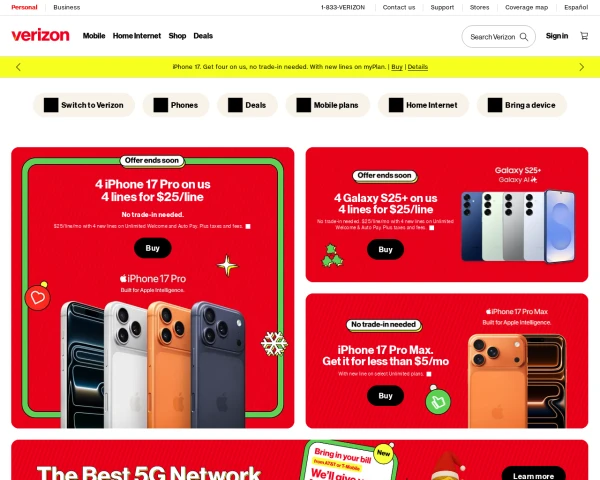Buy the 4 Galaxy S25+ offer
600x480 pixels.
pyautogui.click(x=385, y=250)
